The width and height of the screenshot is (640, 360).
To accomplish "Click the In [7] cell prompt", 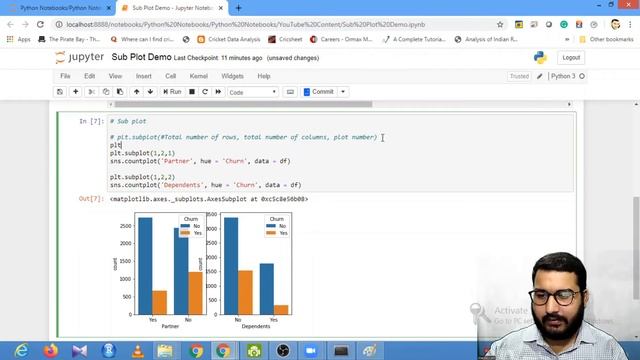I will 91,121.
